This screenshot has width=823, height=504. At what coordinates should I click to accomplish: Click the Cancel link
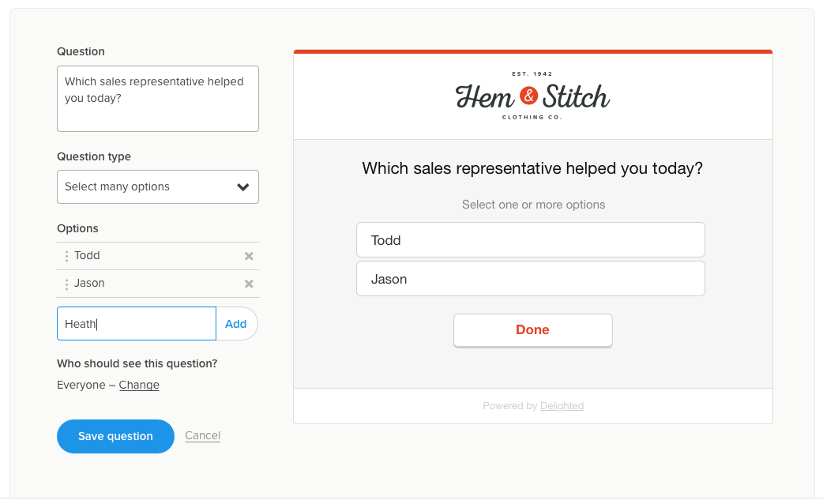click(x=202, y=435)
